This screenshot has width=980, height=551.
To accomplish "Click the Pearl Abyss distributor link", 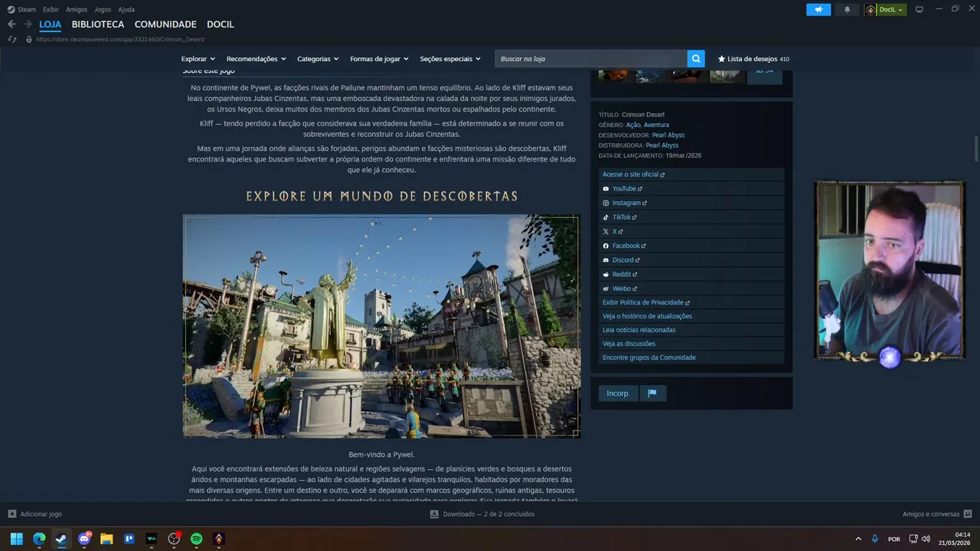I will click(x=662, y=145).
